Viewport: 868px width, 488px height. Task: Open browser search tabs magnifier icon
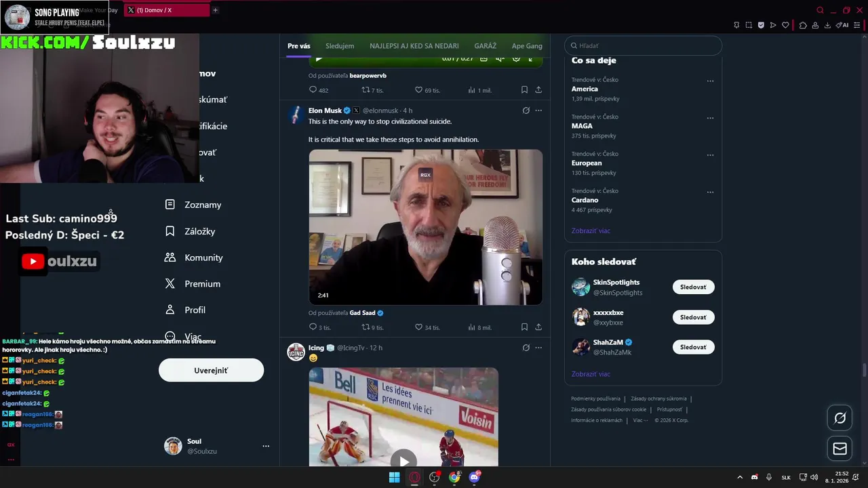820,10
